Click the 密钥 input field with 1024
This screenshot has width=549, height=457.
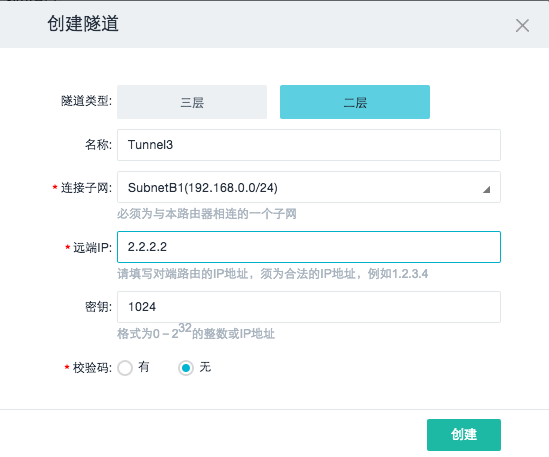(x=309, y=307)
